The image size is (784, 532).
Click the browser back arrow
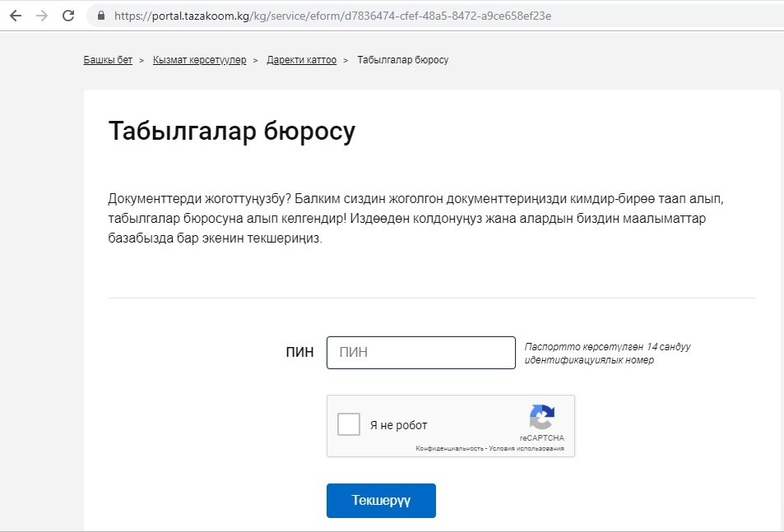pos(15,16)
